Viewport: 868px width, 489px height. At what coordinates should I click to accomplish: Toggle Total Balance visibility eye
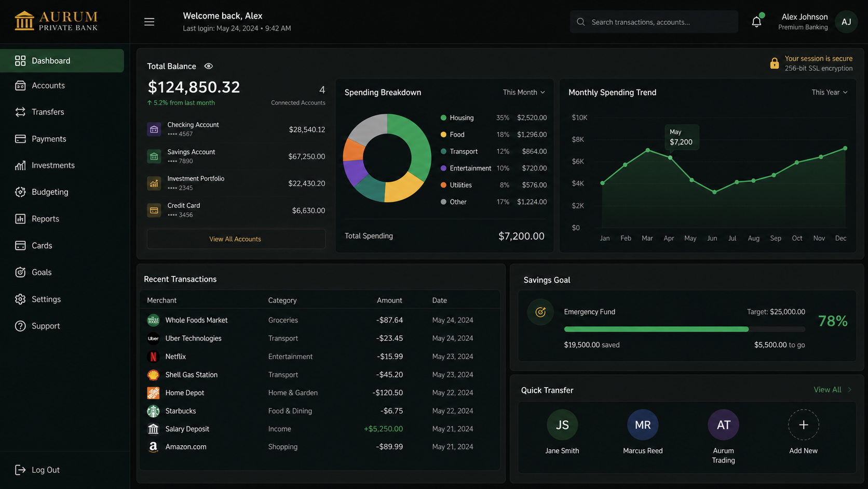point(208,66)
